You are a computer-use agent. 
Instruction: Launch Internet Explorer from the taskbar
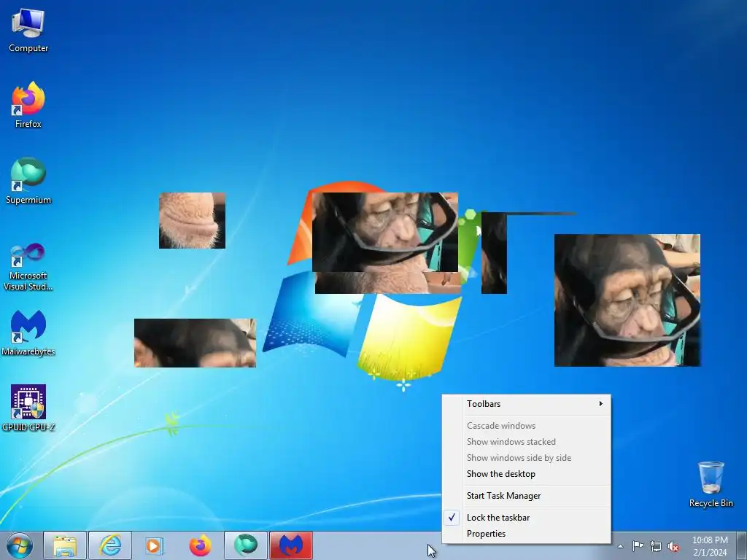pos(110,545)
